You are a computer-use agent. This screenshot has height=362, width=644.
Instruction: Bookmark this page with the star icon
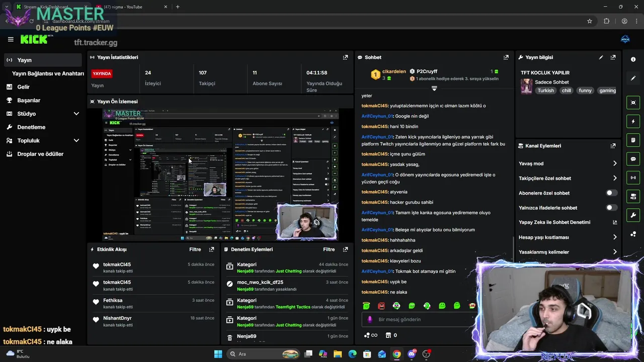click(x=590, y=21)
